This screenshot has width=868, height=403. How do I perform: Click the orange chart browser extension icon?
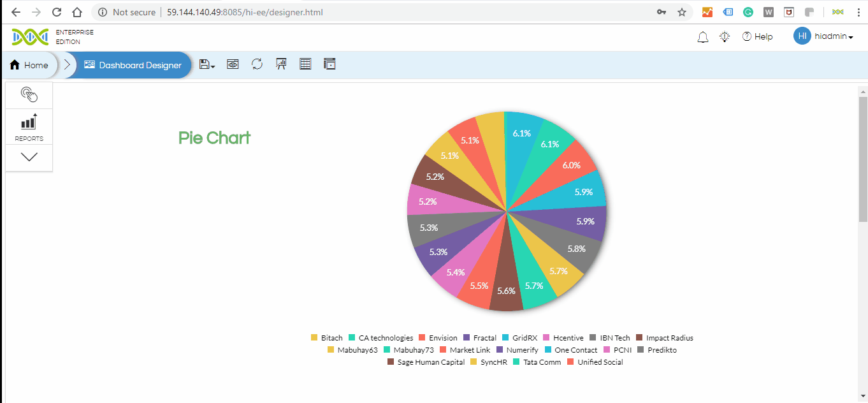[707, 12]
